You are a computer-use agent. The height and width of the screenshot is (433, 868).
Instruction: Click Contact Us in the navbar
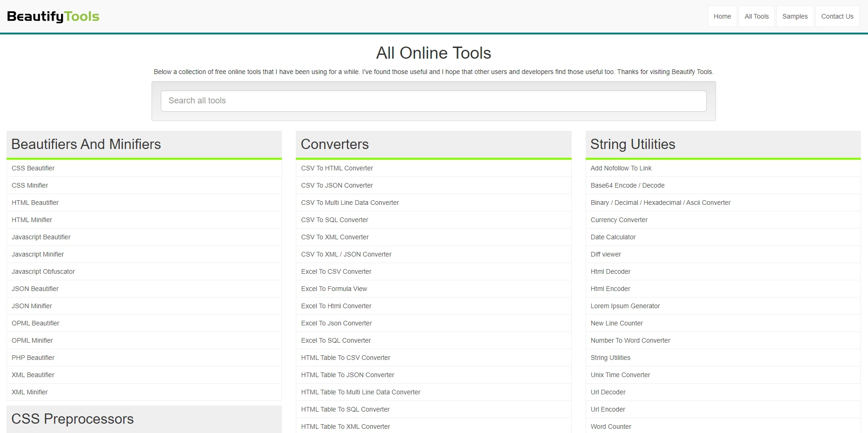point(837,16)
